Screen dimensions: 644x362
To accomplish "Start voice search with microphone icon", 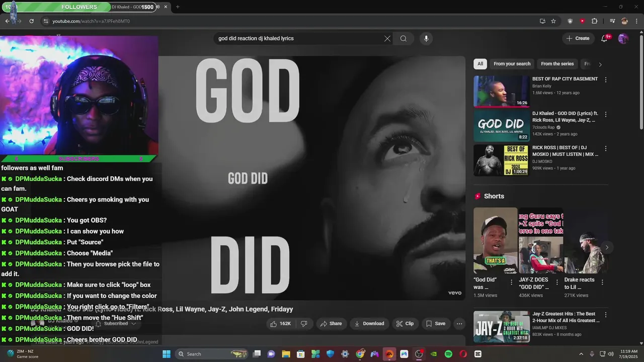I will [426, 38].
